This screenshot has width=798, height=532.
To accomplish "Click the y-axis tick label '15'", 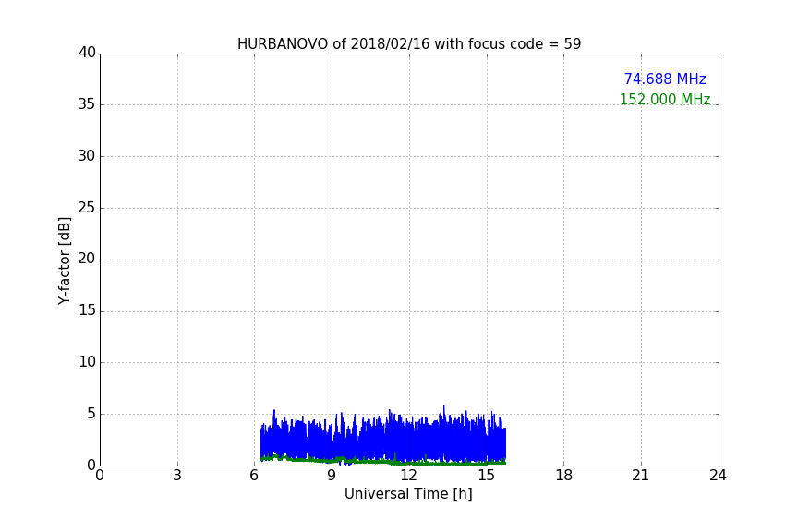I will click(87, 310).
